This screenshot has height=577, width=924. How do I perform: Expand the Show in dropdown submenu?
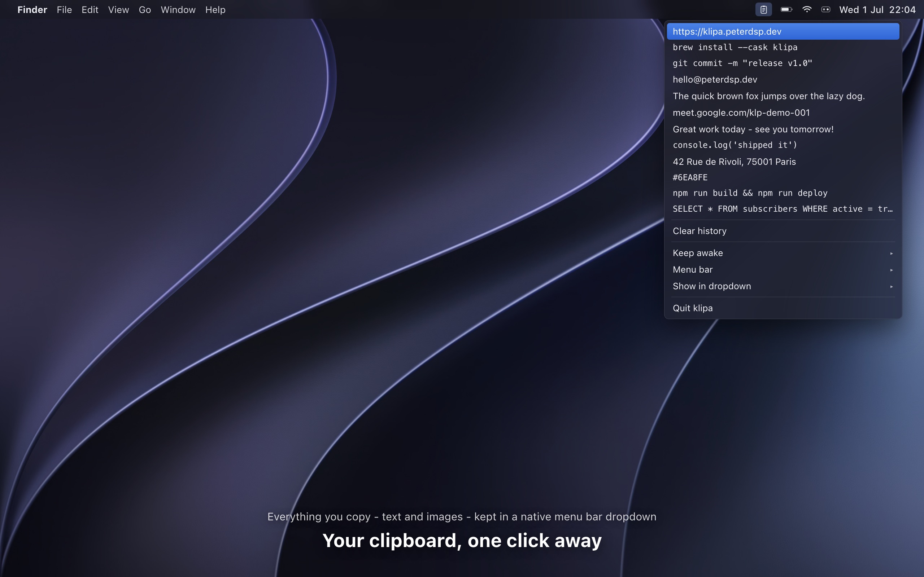tap(783, 286)
